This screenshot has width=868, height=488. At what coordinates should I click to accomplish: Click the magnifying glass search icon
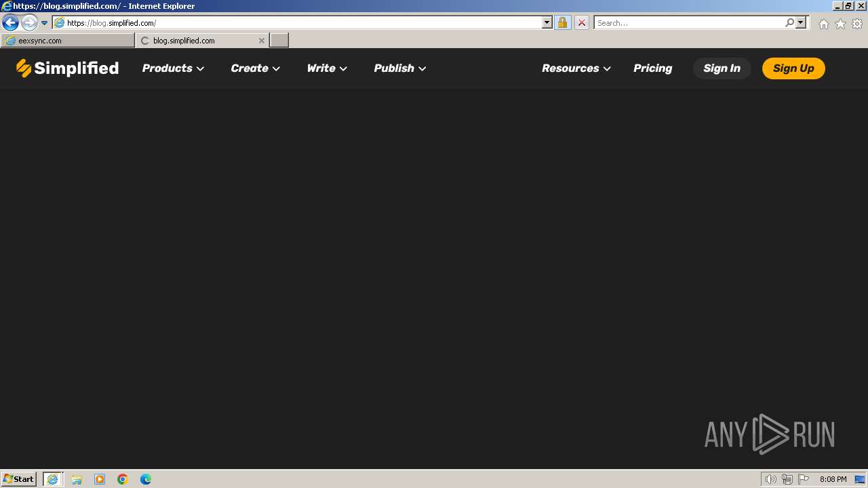tap(789, 22)
